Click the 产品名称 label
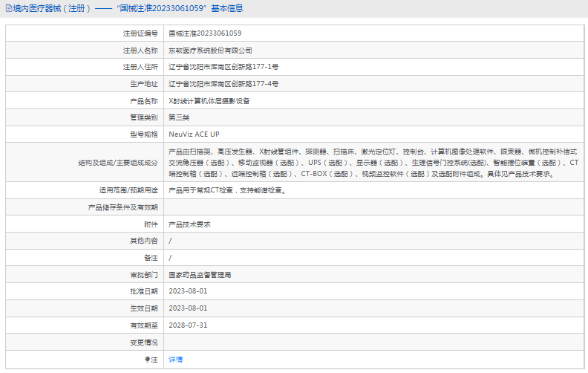Image resolution: width=588 pixels, height=373 pixels. coord(144,101)
